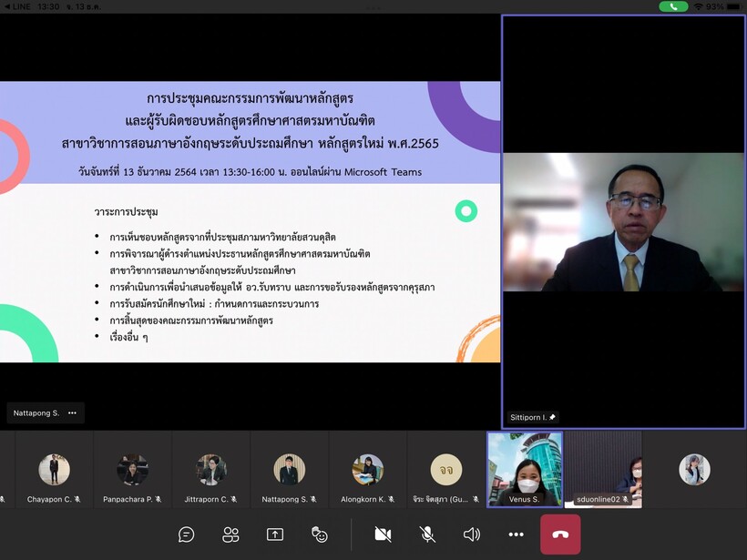747x560 pixels.
Task: Return to LINE app via back link
Action: point(16,6)
